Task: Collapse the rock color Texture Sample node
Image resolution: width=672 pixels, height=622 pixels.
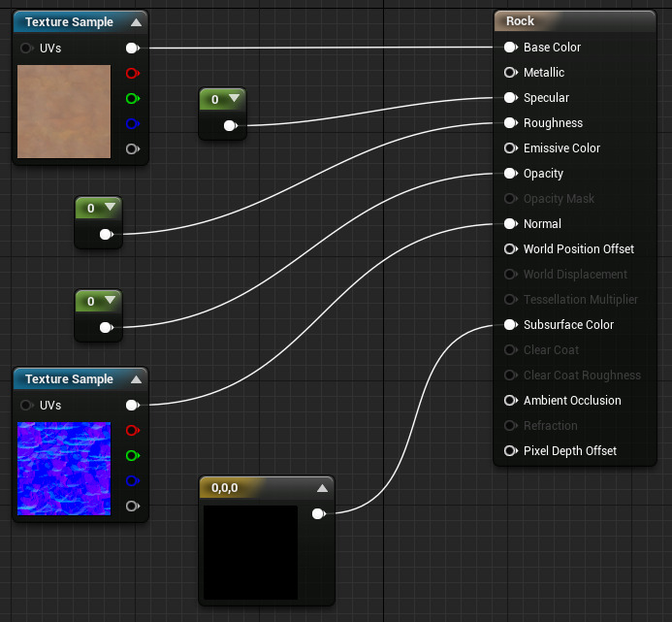Action: point(136,22)
